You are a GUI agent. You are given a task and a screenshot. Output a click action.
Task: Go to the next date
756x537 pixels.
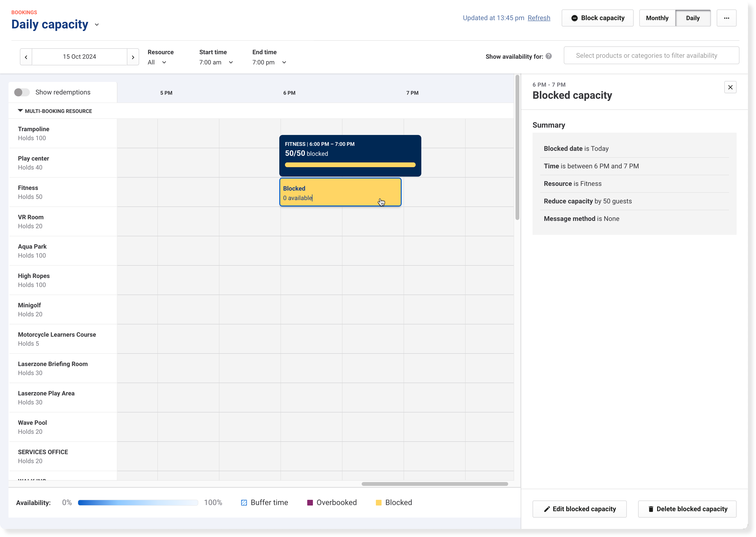(133, 57)
